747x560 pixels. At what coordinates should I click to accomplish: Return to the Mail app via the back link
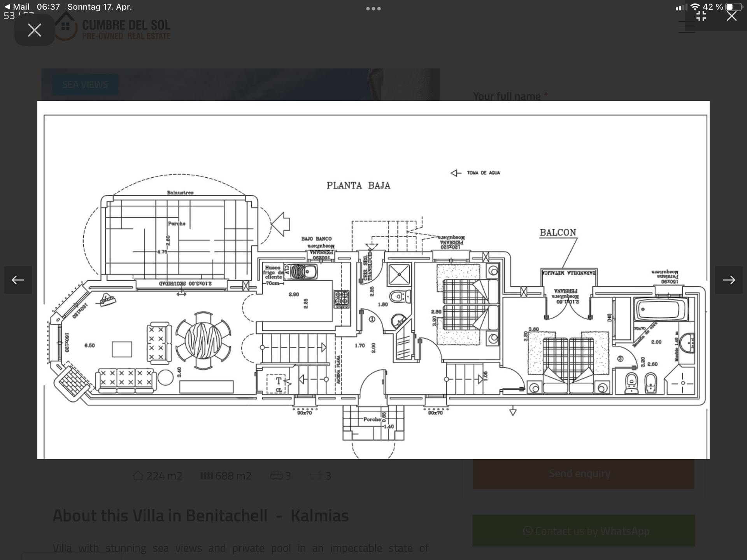pyautogui.click(x=17, y=7)
